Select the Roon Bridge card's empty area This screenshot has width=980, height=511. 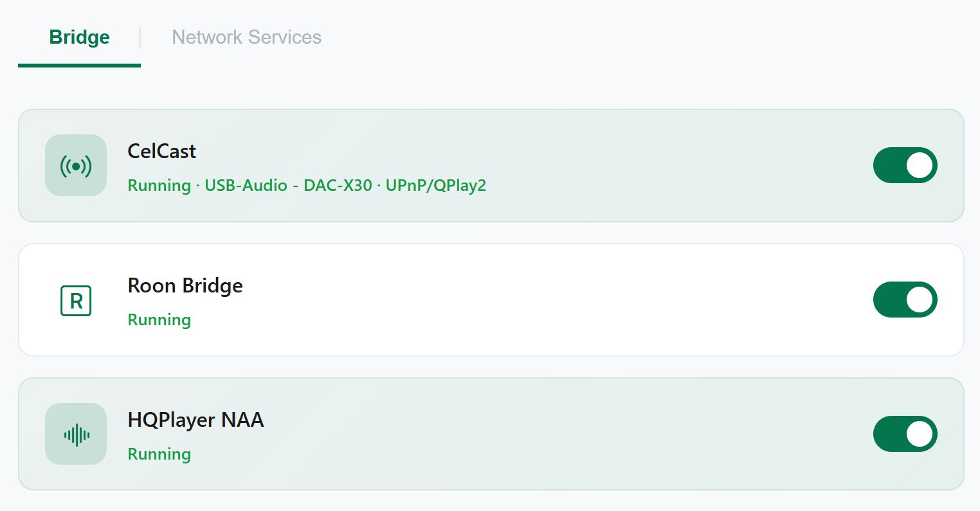point(553,300)
